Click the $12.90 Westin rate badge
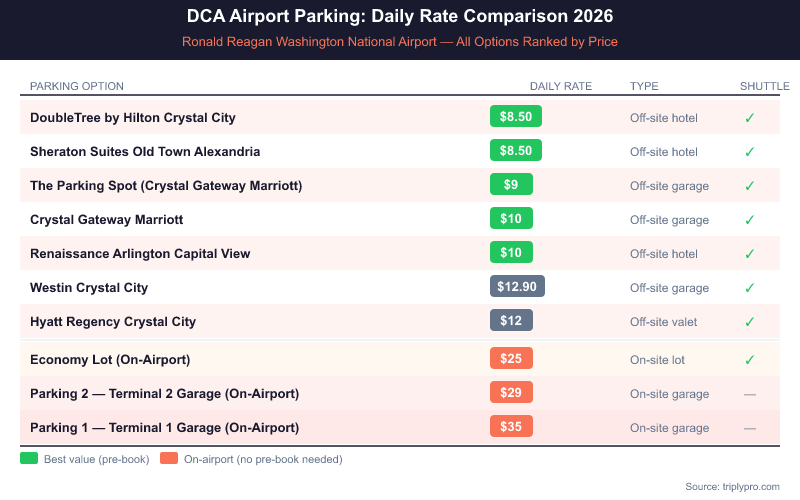Image resolution: width=800 pixels, height=500 pixels. point(517,287)
